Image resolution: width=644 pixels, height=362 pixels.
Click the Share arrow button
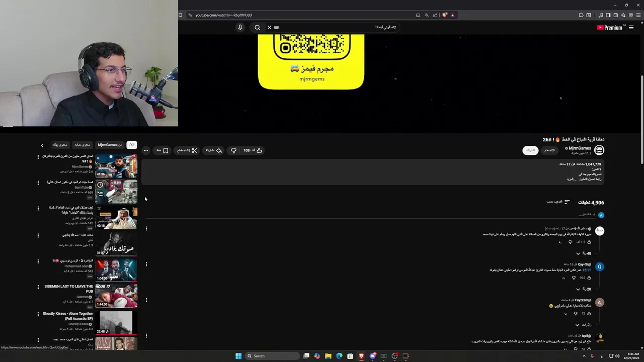pos(214,150)
